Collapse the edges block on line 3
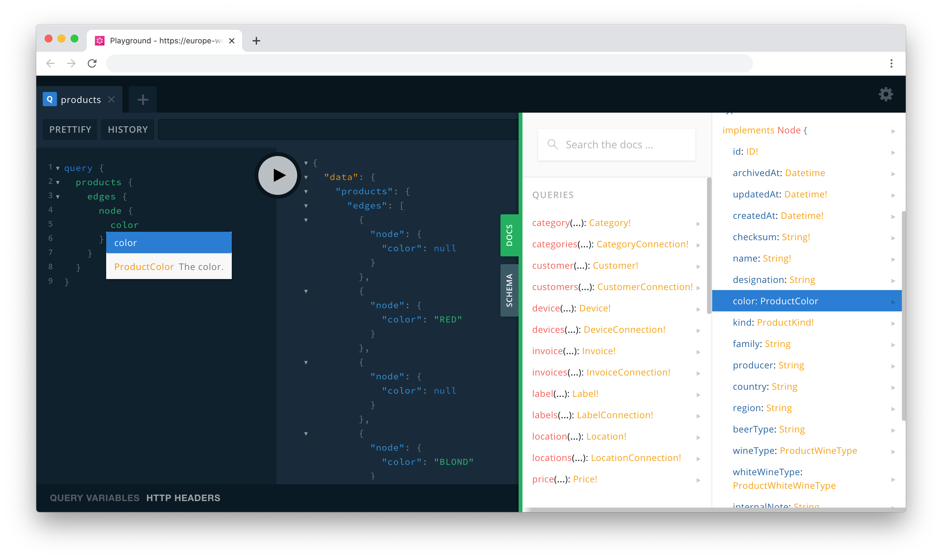Screen dimensions: 942x560 click(x=58, y=196)
